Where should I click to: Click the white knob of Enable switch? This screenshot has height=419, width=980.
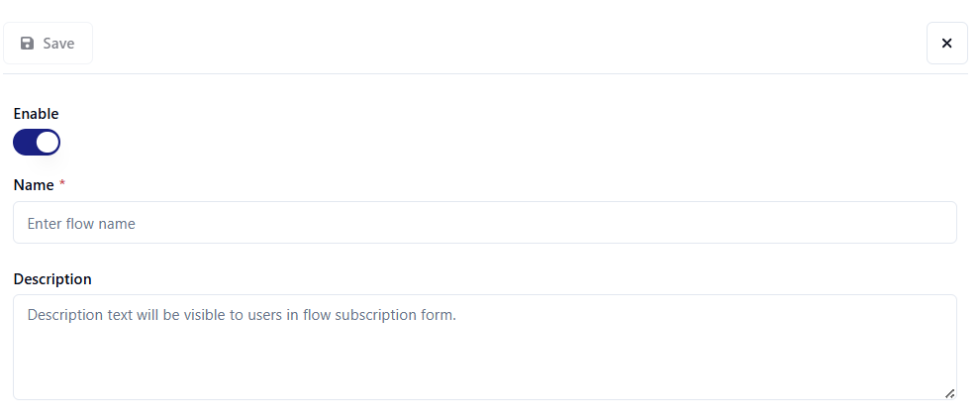[x=48, y=143]
